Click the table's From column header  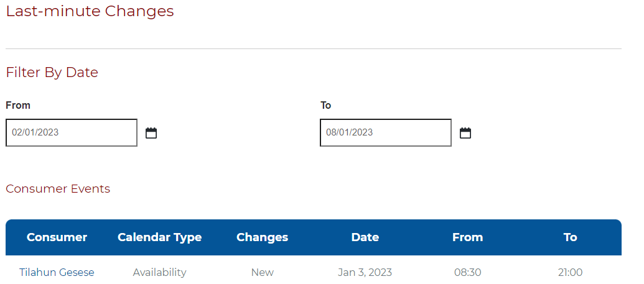point(467,237)
